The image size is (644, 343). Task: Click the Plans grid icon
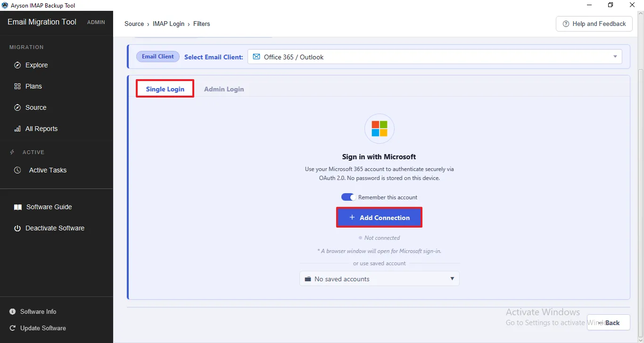(17, 86)
